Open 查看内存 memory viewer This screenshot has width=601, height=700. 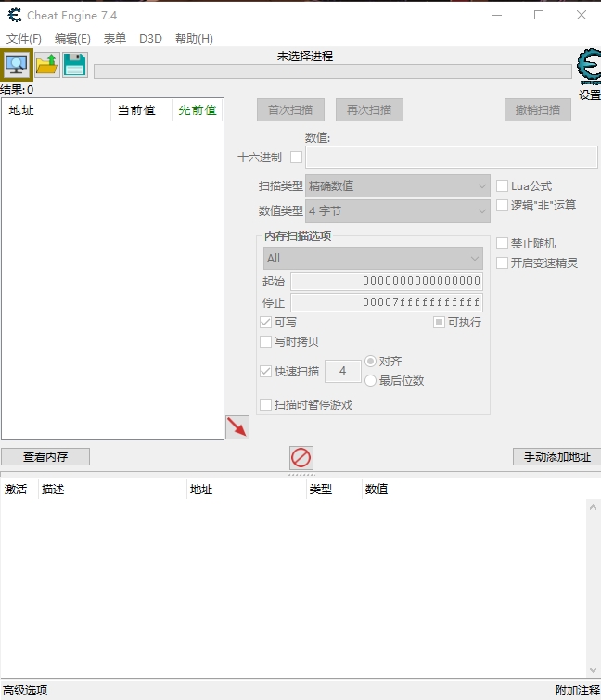pos(45,457)
